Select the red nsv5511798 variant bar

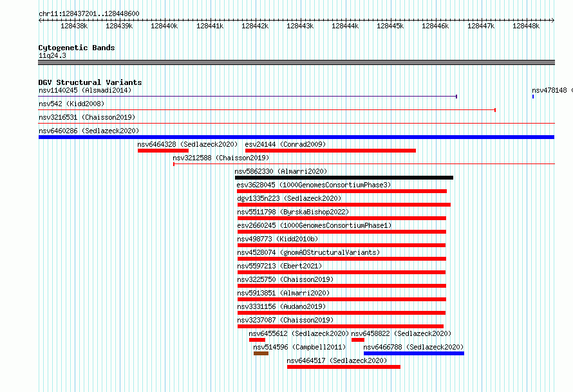pyautogui.click(x=342, y=218)
